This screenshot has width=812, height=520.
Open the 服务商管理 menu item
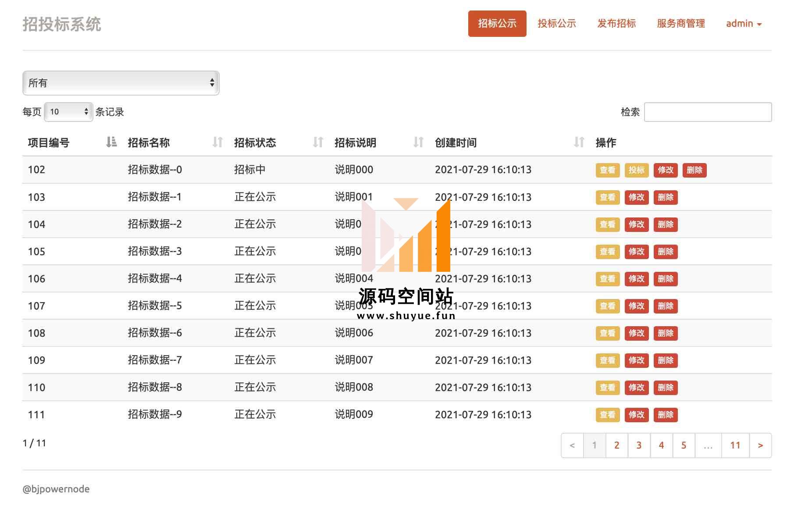(x=681, y=24)
